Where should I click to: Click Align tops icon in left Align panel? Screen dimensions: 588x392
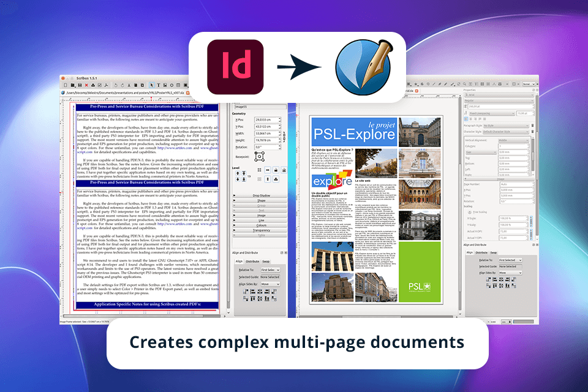(x=253, y=299)
